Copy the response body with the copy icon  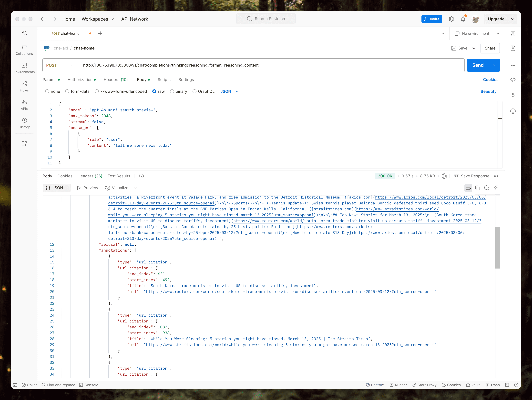point(478,188)
